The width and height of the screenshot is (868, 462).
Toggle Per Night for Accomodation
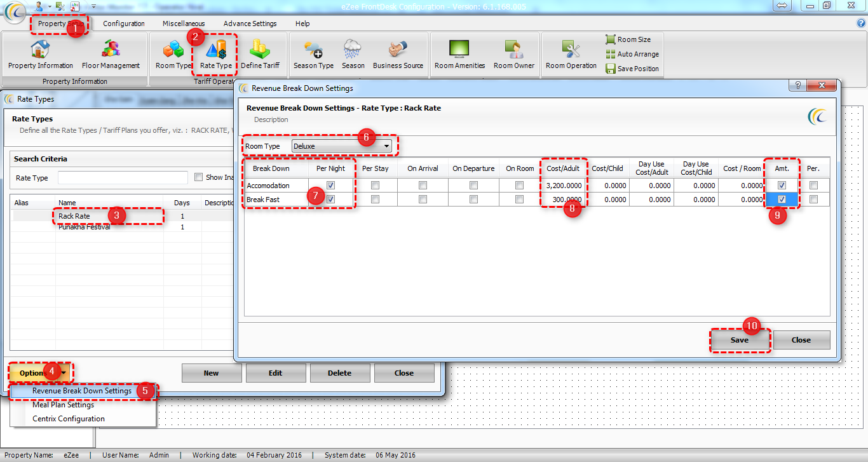[x=330, y=186]
